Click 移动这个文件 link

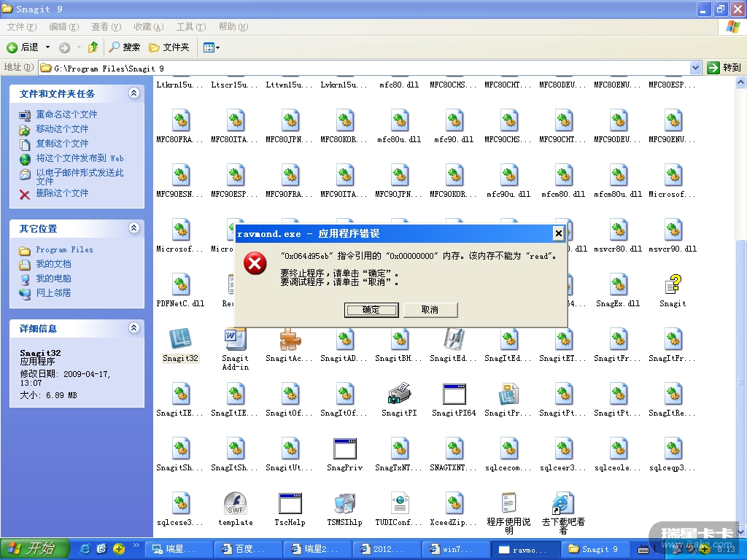coord(63,129)
